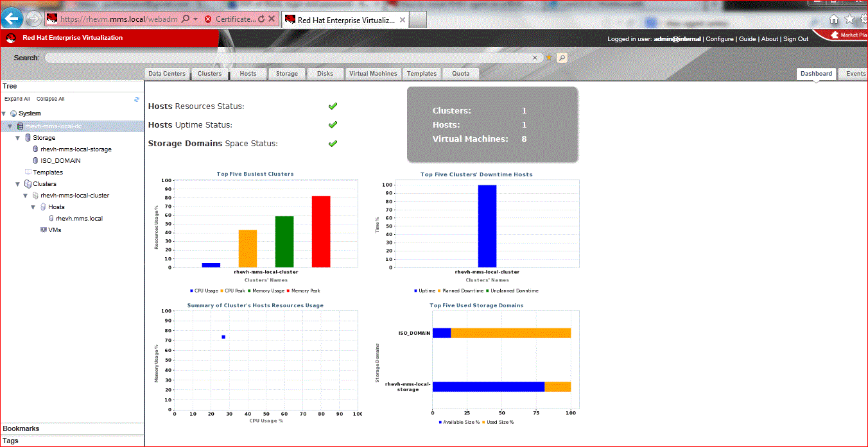Open the About link
868x447 pixels.
coord(770,39)
